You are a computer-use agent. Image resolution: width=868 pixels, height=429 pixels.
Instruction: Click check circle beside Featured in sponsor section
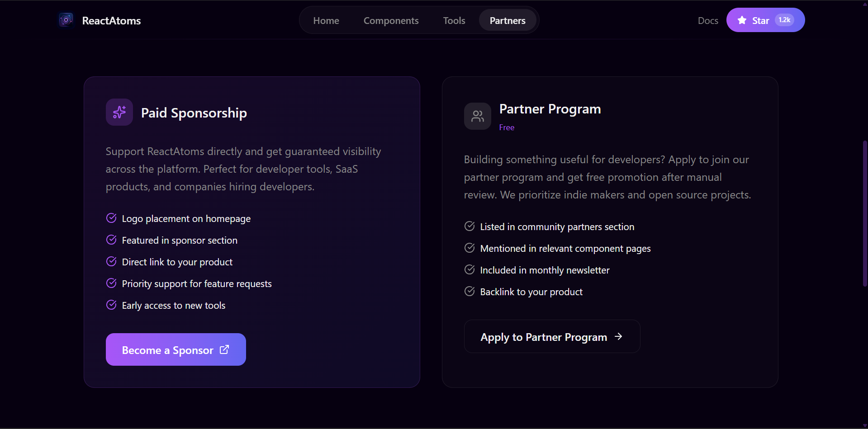[x=111, y=240]
